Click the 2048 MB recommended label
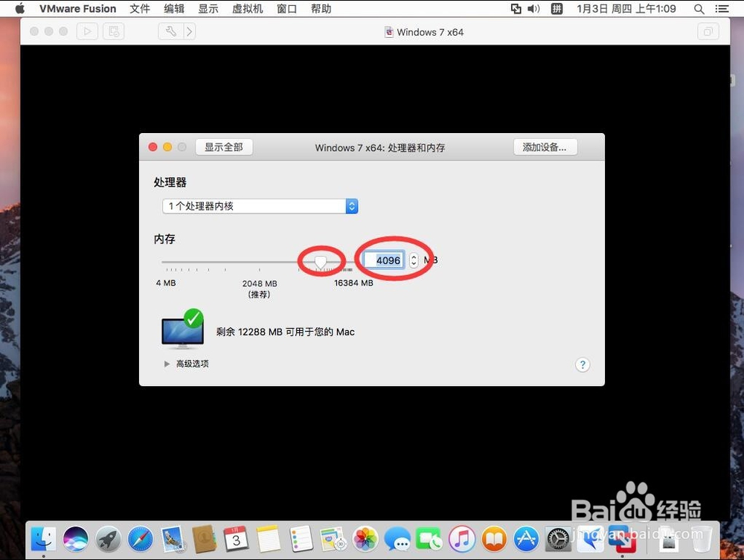Viewport: 744px width, 560px height. pyautogui.click(x=260, y=289)
